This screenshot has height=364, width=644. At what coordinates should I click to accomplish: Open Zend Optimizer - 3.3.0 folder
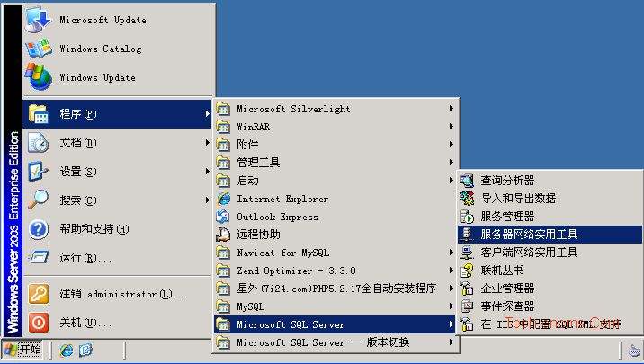336,271
